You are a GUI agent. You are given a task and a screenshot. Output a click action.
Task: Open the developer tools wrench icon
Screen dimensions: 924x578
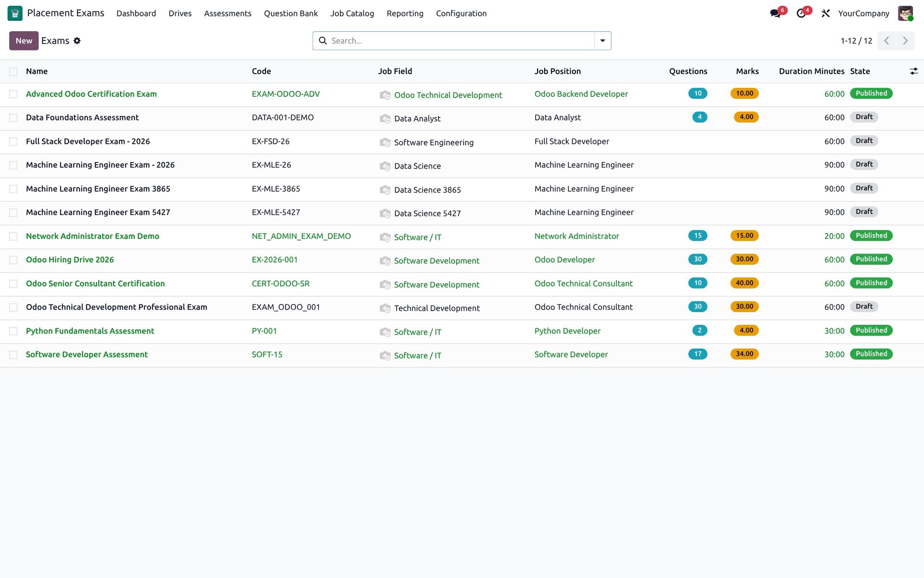point(826,13)
